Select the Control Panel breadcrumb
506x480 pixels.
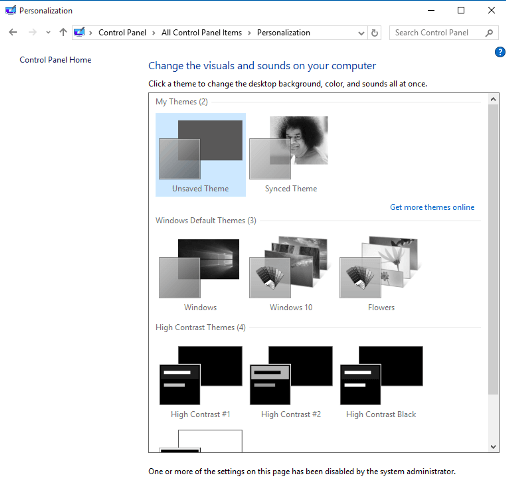tap(122, 33)
